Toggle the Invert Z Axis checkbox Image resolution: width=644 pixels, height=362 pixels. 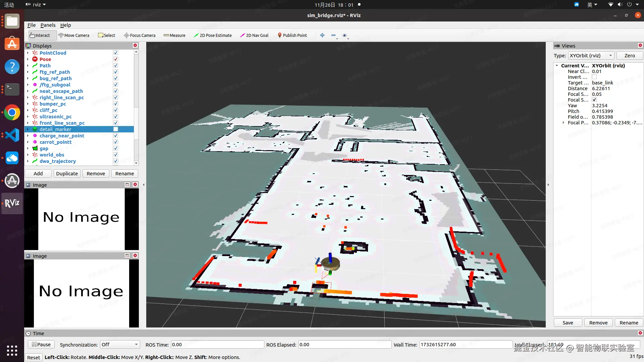pyautogui.click(x=594, y=77)
